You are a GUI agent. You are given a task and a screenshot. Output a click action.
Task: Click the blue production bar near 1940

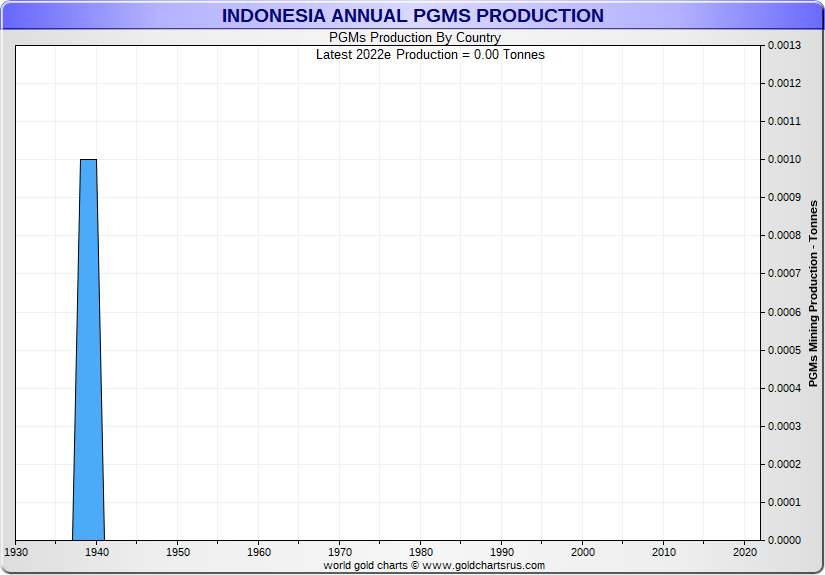pos(88,350)
